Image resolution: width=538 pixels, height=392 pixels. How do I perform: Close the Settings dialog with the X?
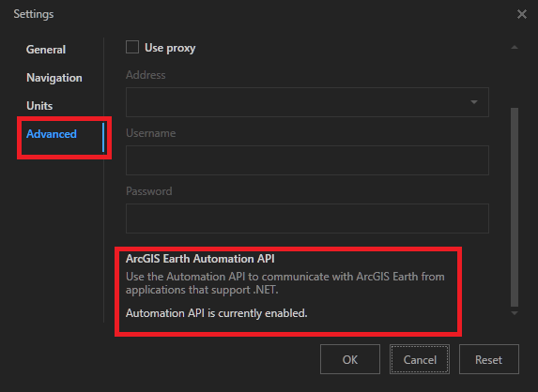(521, 14)
